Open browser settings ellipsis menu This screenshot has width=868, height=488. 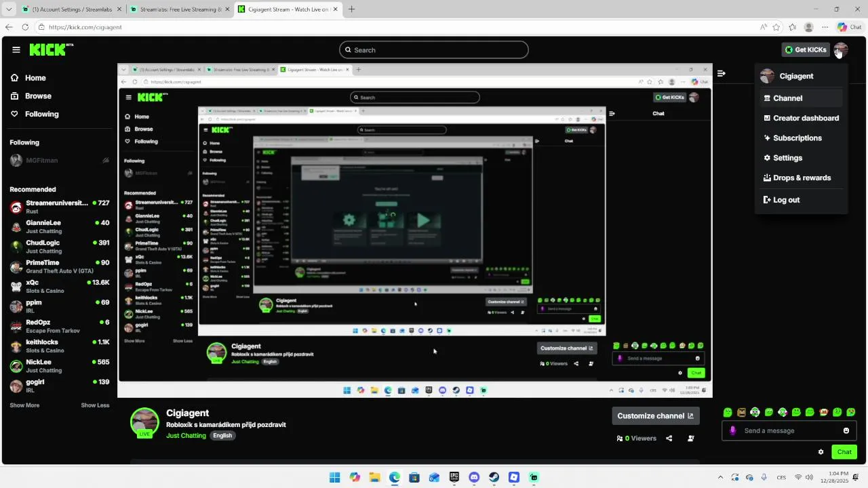point(825,27)
